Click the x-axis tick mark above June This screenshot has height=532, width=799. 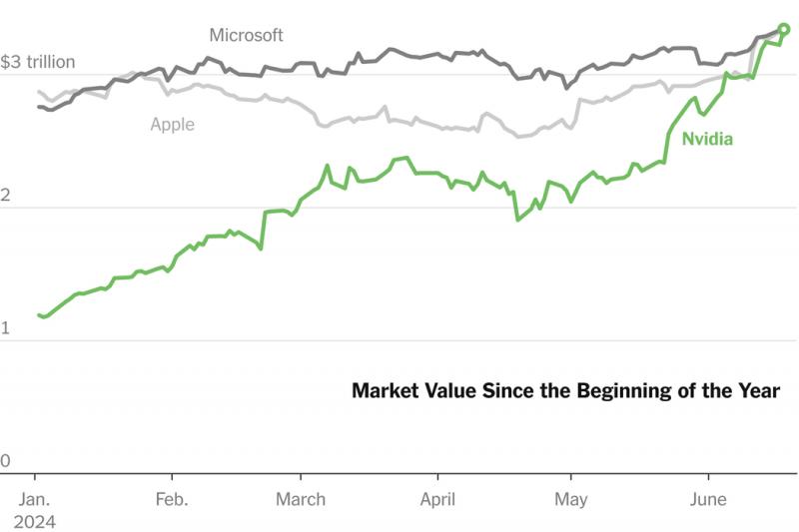point(708,478)
